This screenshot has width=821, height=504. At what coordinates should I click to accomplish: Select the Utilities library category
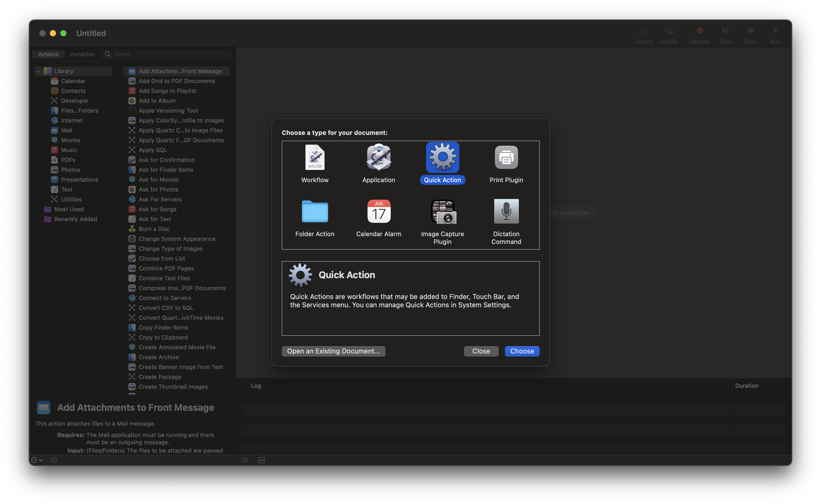(71, 199)
